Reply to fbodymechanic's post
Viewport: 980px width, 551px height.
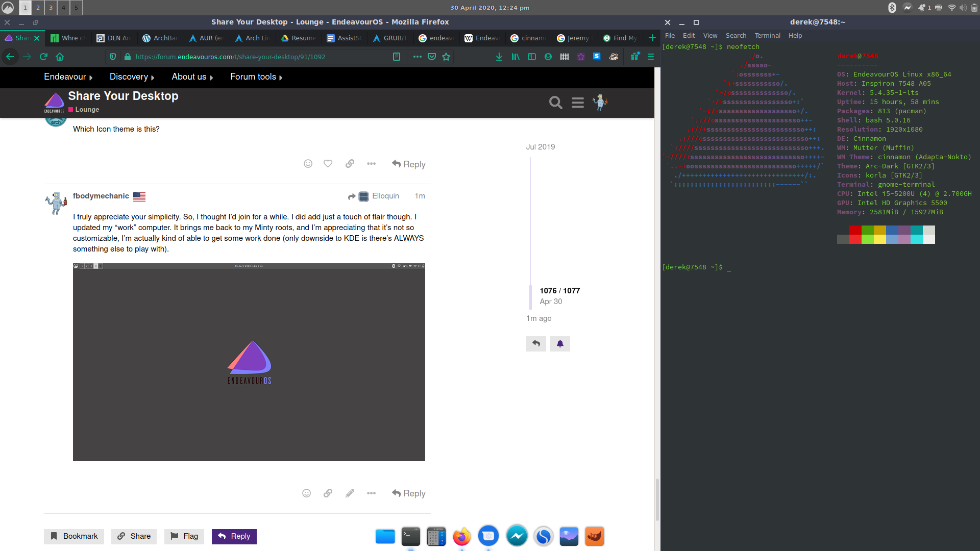click(x=408, y=493)
